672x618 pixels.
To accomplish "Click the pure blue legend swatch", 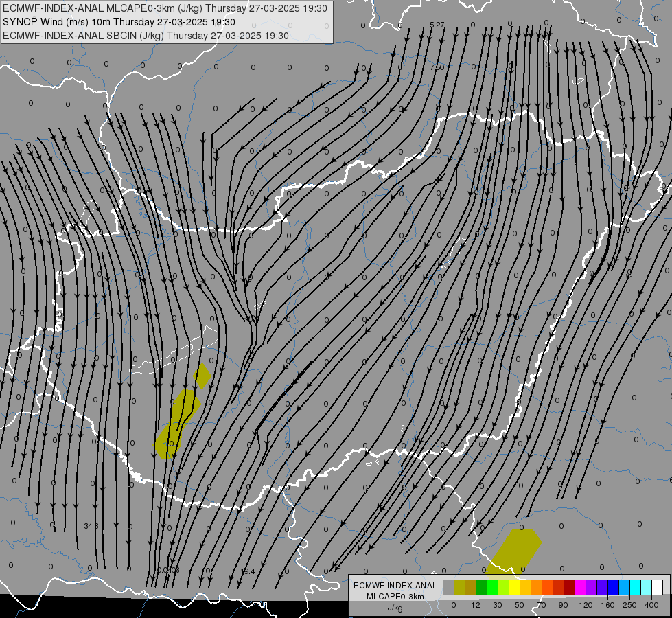I will click(613, 588).
